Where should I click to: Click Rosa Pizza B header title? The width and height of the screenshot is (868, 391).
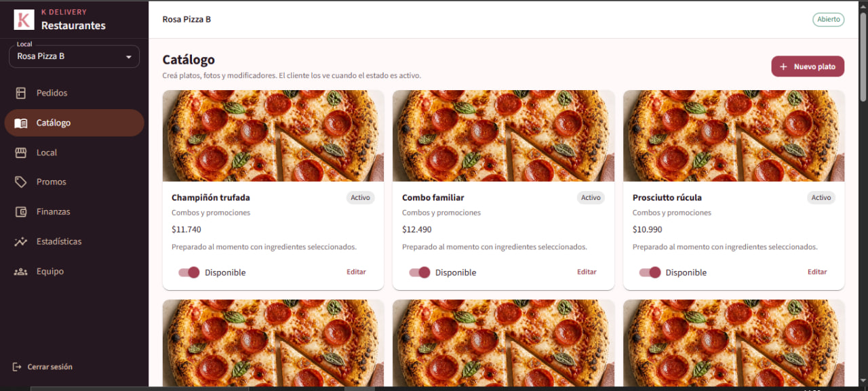(186, 19)
